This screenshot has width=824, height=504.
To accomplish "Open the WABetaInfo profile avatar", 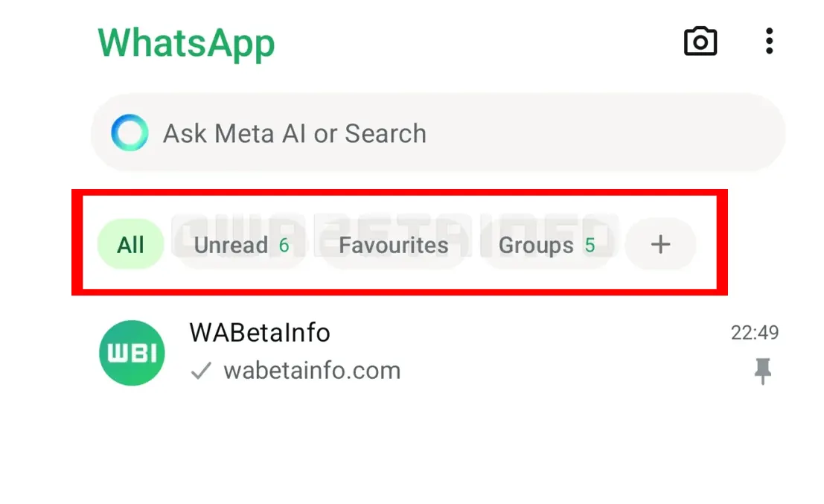I will [x=132, y=352].
